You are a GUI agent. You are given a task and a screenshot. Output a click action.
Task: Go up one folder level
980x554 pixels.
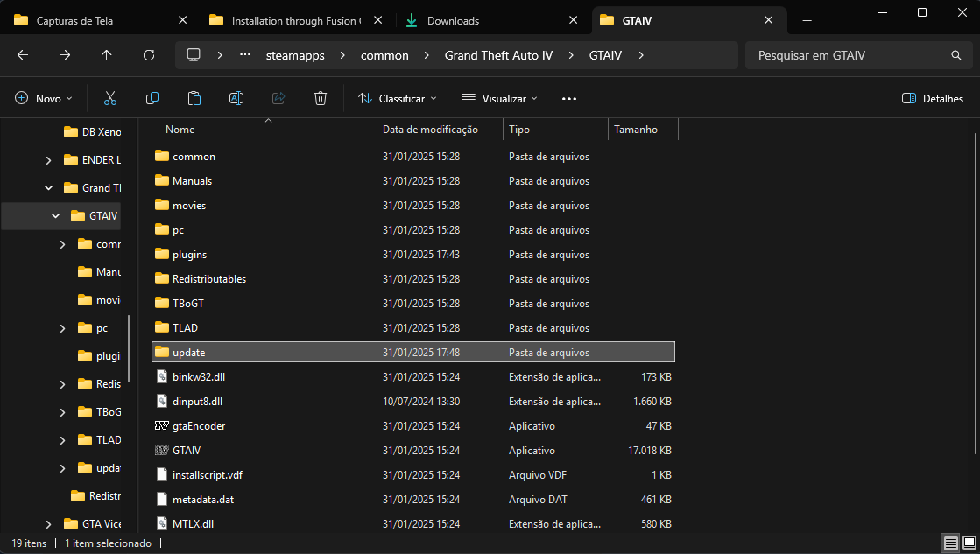pyautogui.click(x=107, y=55)
